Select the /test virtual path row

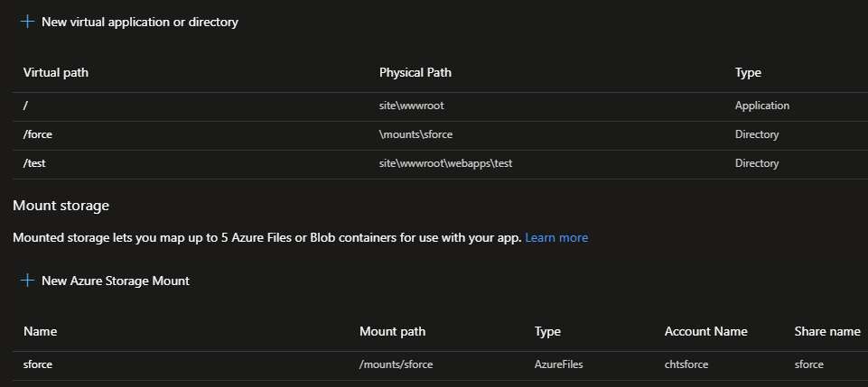pyautogui.click(x=34, y=163)
